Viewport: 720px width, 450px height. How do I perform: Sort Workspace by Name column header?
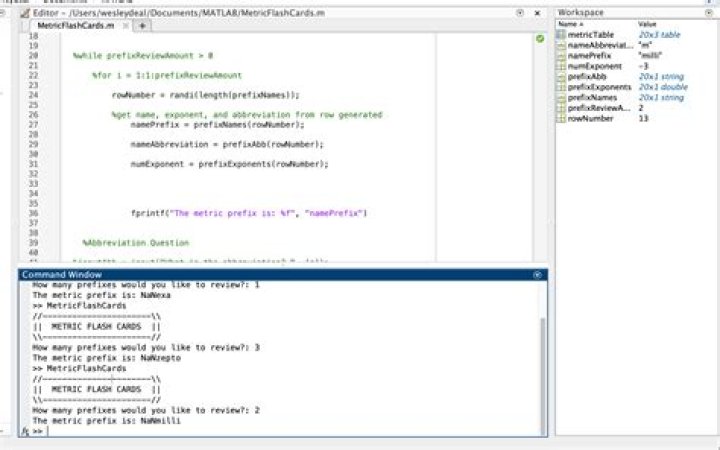[x=571, y=24]
